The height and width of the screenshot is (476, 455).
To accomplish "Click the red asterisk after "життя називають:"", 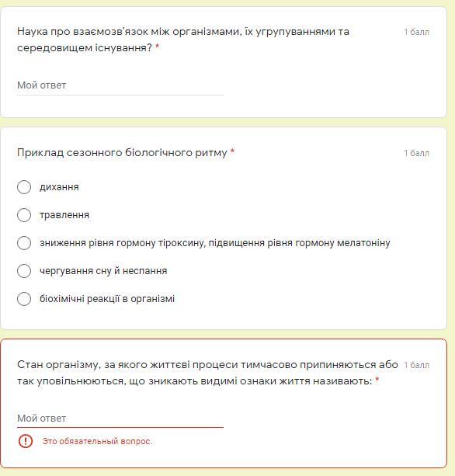I will [x=377, y=380].
